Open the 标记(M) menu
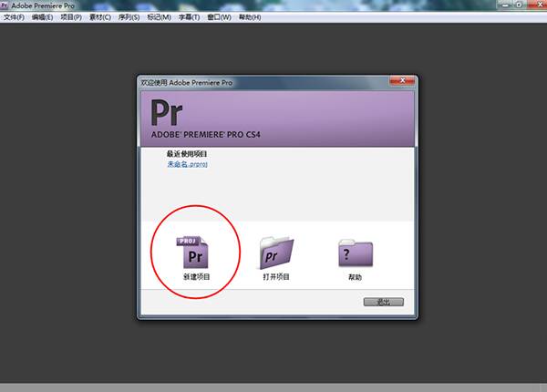Viewport: 547px width, 392px height. pos(159,17)
